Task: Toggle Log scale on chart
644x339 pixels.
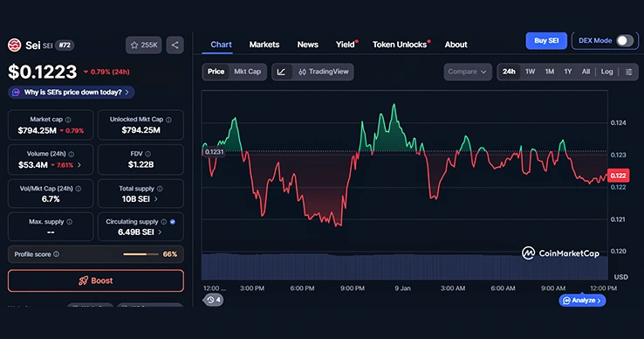Action: tap(606, 72)
